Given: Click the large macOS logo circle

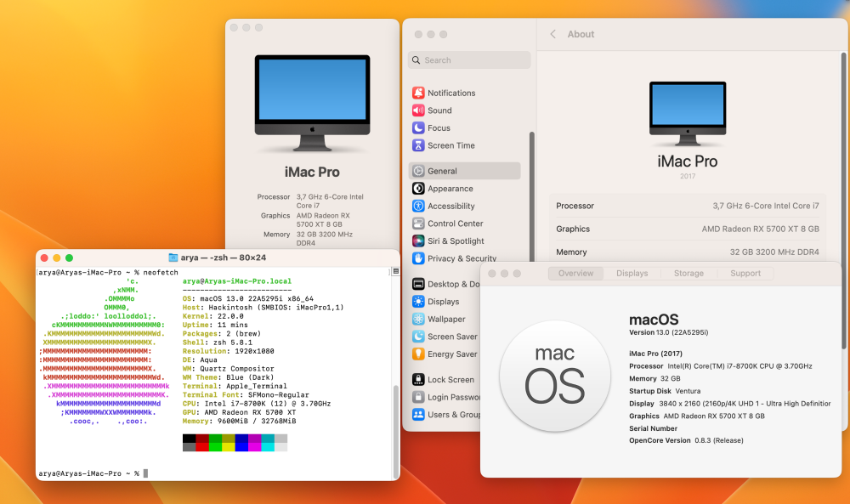Looking at the screenshot, I should coord(554,377).
